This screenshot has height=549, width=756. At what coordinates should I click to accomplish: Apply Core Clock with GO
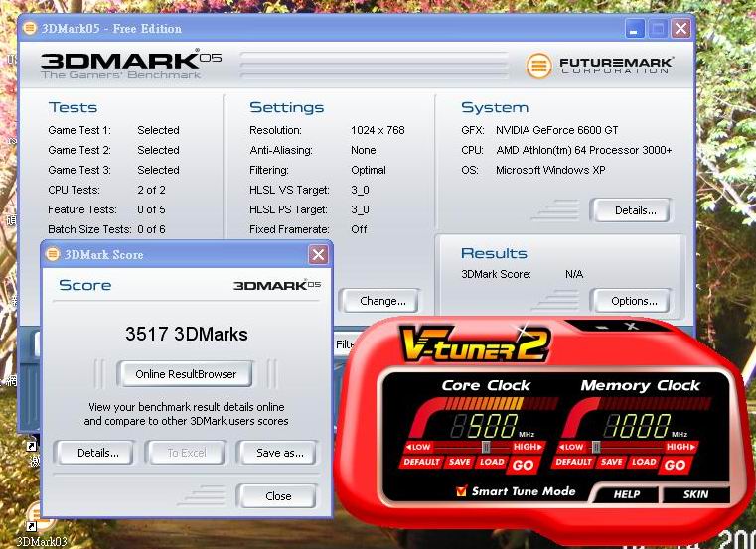click(524, 465)
